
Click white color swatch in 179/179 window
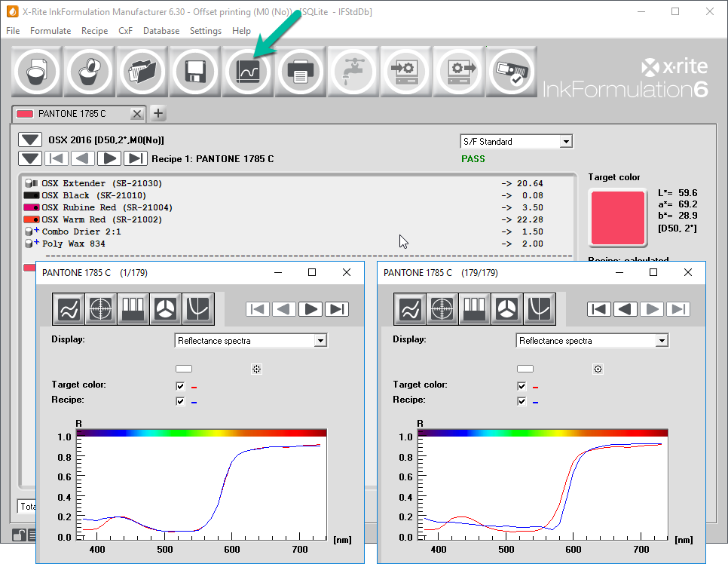pyautogui.click(x=525, y=369)
